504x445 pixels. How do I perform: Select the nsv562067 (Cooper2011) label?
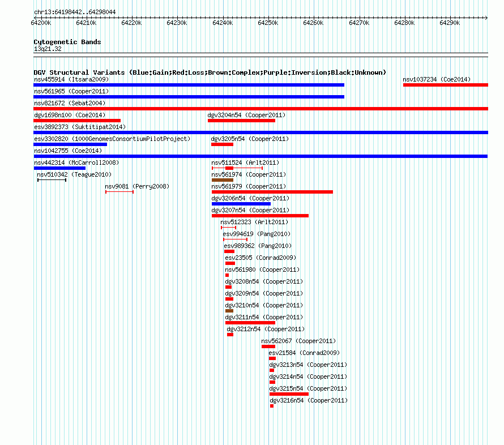click(298, 341)
